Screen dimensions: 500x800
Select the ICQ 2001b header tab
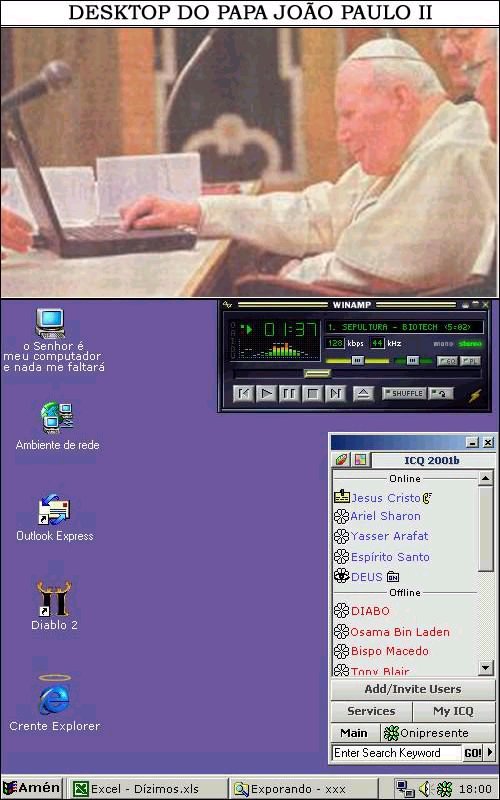pos(432,461)
